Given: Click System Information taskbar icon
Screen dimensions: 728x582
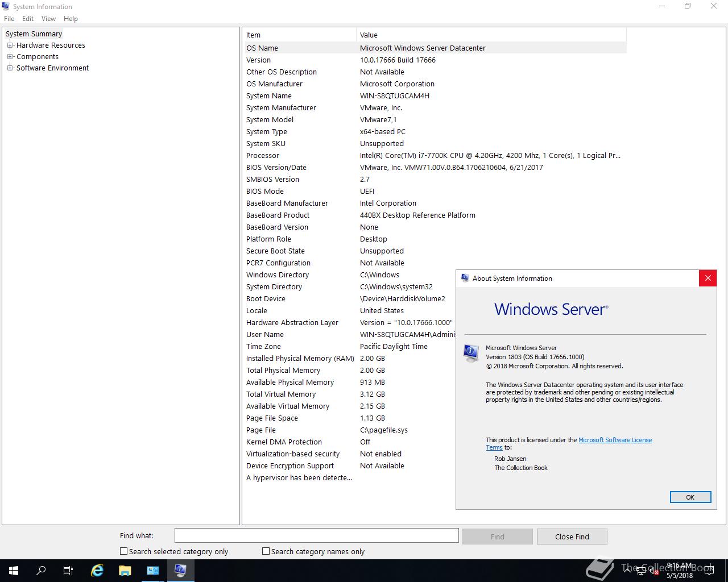Looking at the screenshot, I should coord(181,570).
